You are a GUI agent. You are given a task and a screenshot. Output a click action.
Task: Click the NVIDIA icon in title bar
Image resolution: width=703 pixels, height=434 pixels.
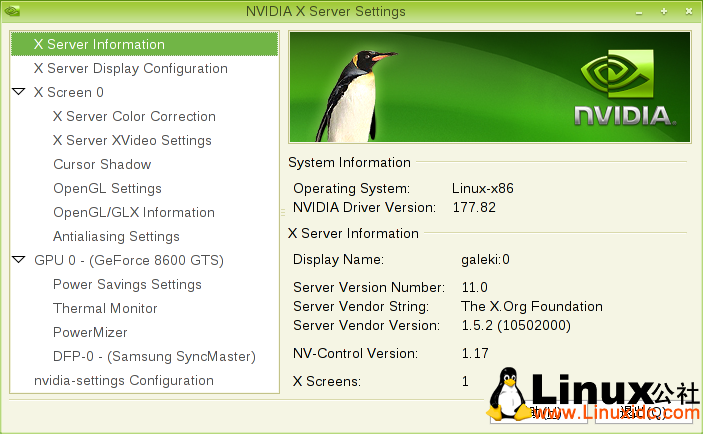[x=11, y=11]
